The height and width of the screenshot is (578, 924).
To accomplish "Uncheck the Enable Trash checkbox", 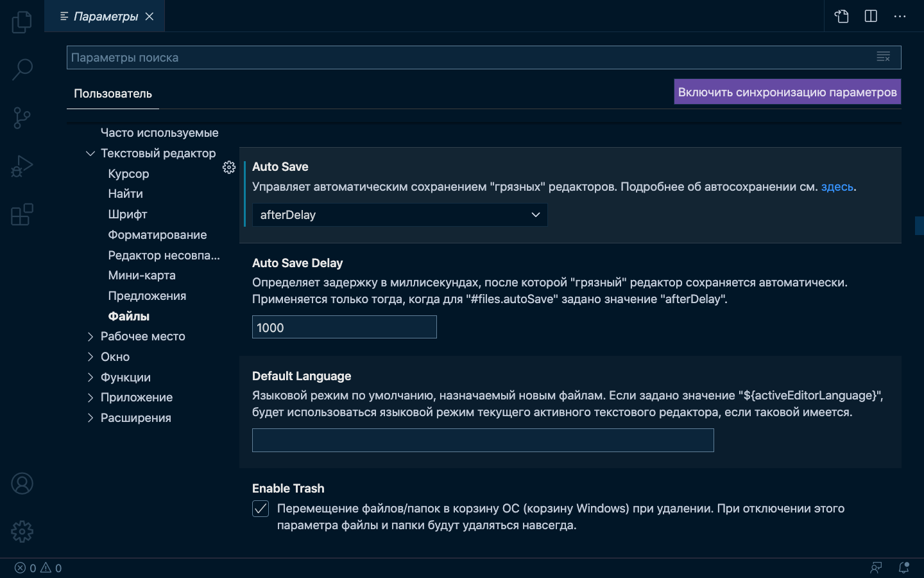I will click(261, 509).
